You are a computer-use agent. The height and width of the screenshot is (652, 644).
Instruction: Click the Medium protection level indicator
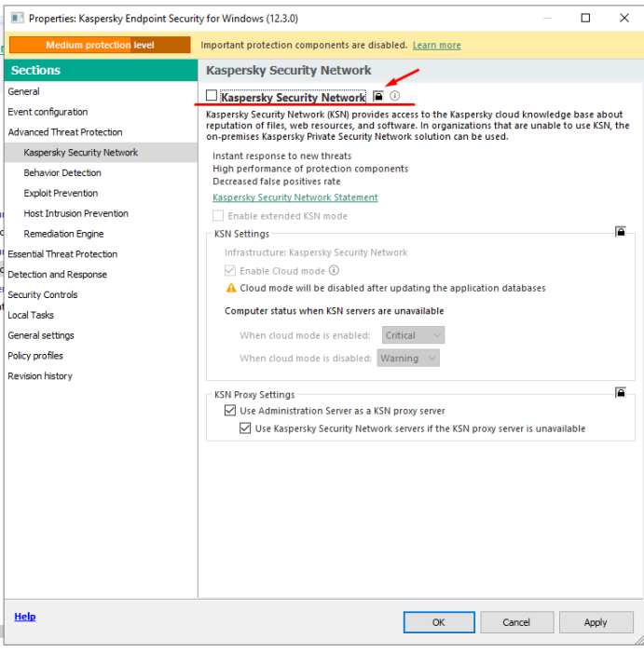coord(100,45)
